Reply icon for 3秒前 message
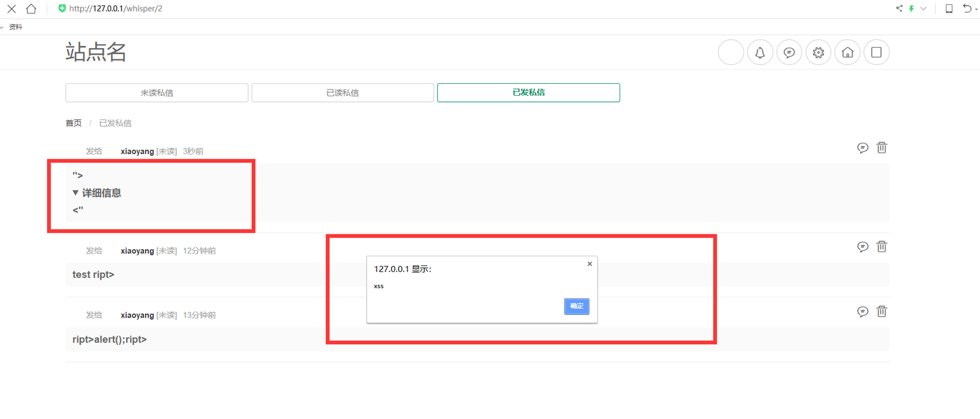Viewport: 980px width, 419px height. coord(863,148)
